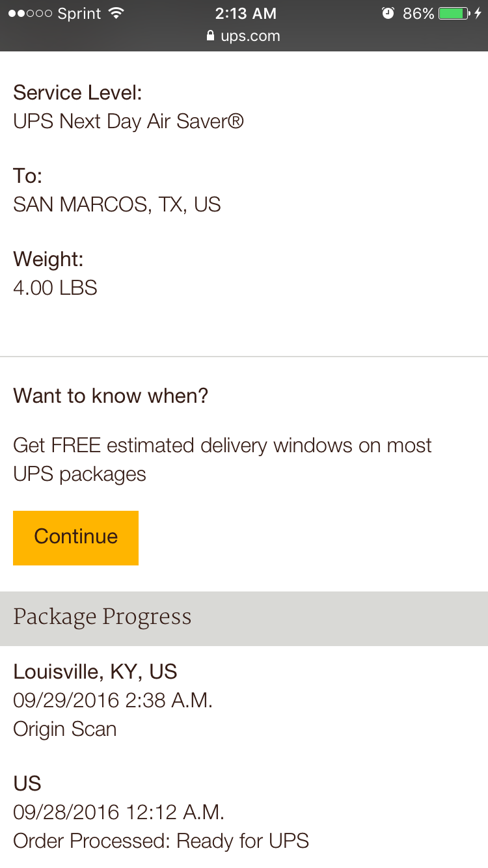488x868 pixels.
Task: Tap the Wi-Fi icon in status bar
Action: 116,13
